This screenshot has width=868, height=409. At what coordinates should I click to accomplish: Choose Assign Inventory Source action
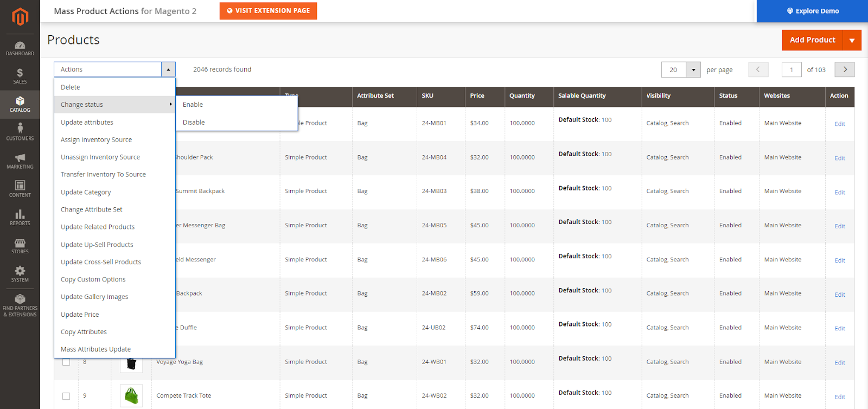click(x=114, y=140)
